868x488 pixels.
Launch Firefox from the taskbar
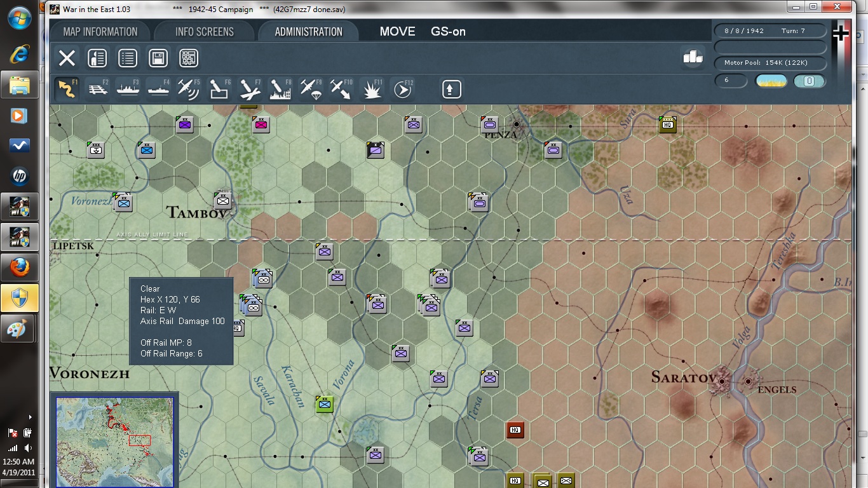pyautogui.click(x=20, y=268)
